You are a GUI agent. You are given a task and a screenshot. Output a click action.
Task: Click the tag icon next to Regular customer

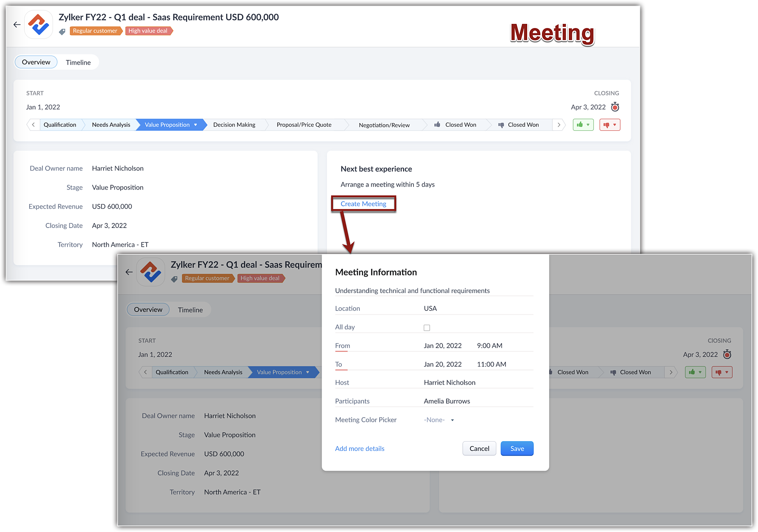(62, 31)
